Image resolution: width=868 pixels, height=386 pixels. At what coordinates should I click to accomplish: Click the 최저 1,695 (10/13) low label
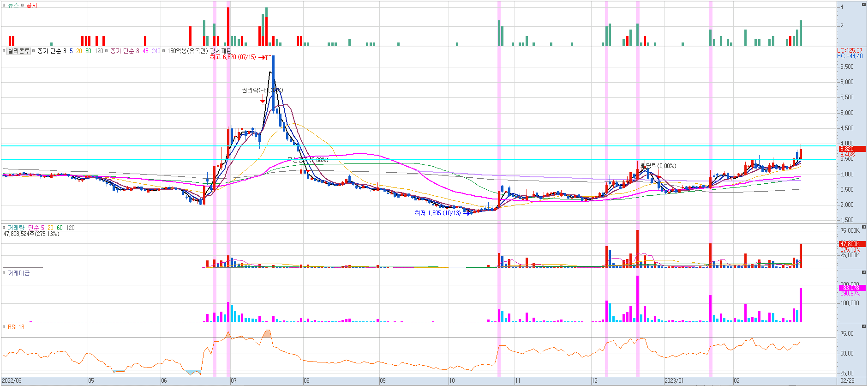pos(437,213)
